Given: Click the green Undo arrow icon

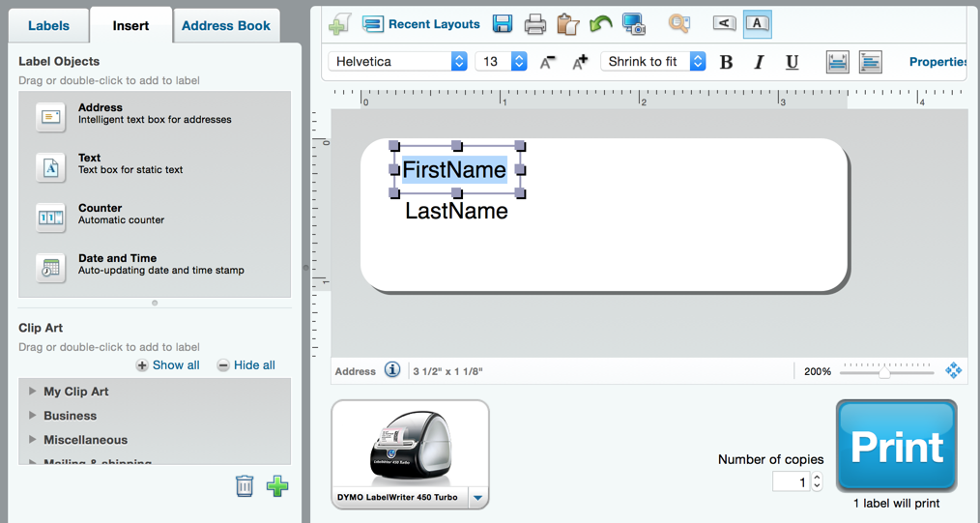Looking at the screenshot, I should [601, 24].
